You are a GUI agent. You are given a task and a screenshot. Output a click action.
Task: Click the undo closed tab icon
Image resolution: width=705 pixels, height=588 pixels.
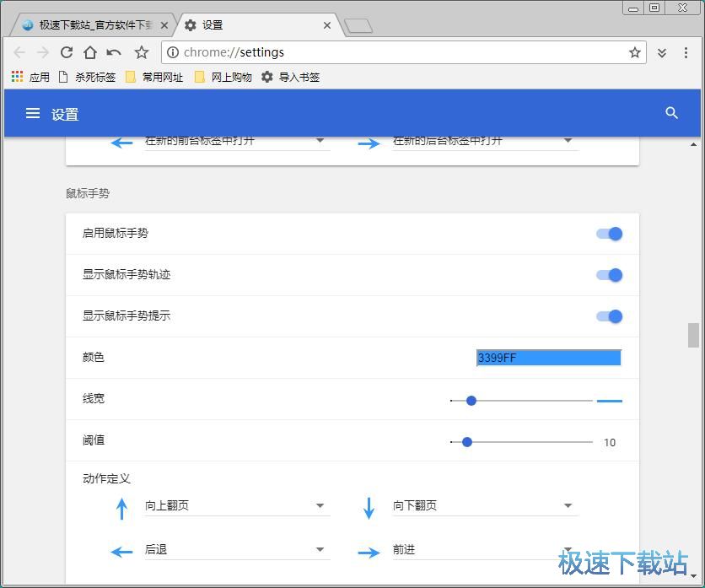pyautogui.click(x=114, y=52)
